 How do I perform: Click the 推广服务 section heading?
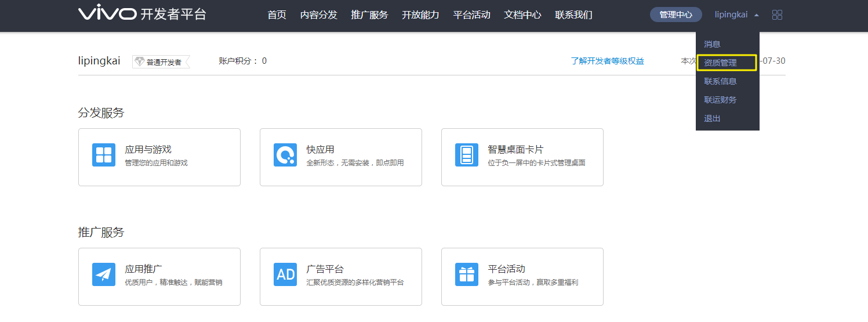tap(101, 232)
